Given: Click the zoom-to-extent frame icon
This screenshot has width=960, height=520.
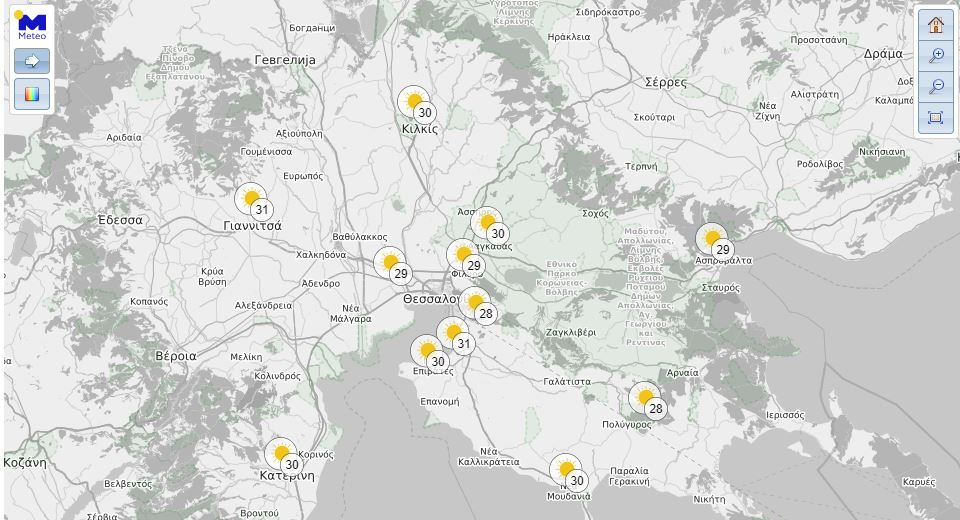Looking at the screenshot, I should click(936, 118).
